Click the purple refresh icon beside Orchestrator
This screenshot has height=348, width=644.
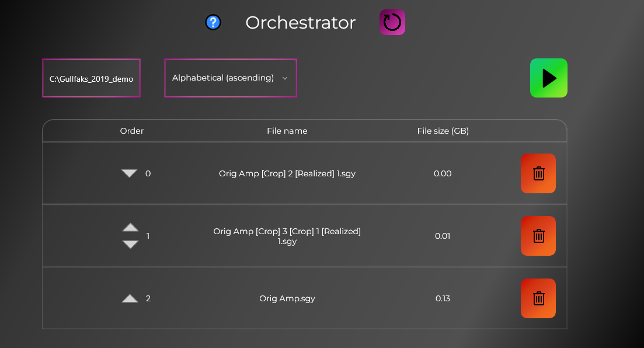392,22
